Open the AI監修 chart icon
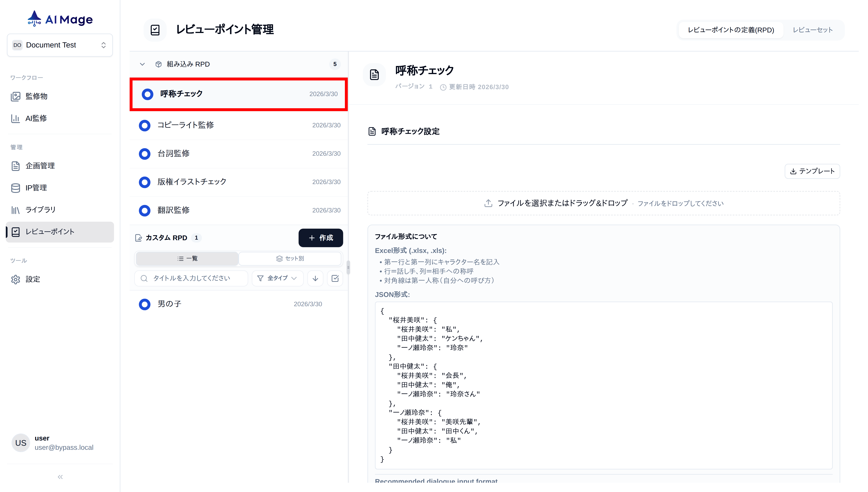 click(16, 118)
